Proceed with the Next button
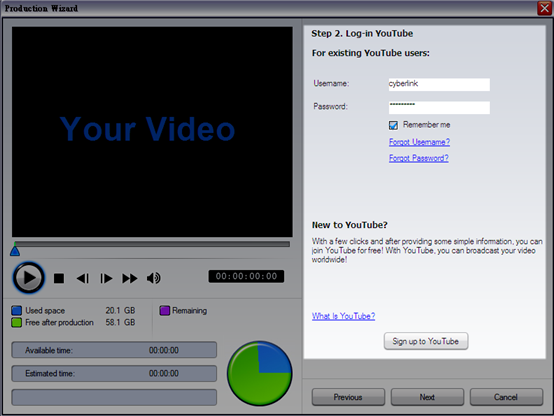This screenshot has width=554, height=416. [427, 397]
